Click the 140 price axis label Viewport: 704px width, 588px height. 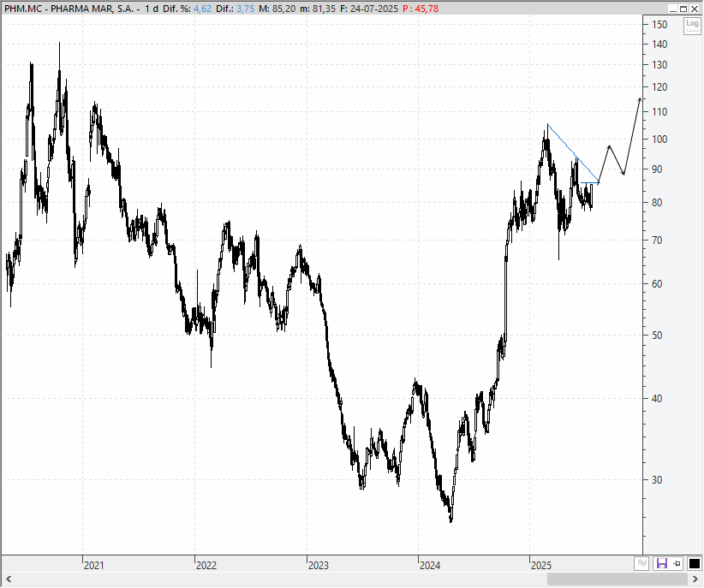(659, 44)
